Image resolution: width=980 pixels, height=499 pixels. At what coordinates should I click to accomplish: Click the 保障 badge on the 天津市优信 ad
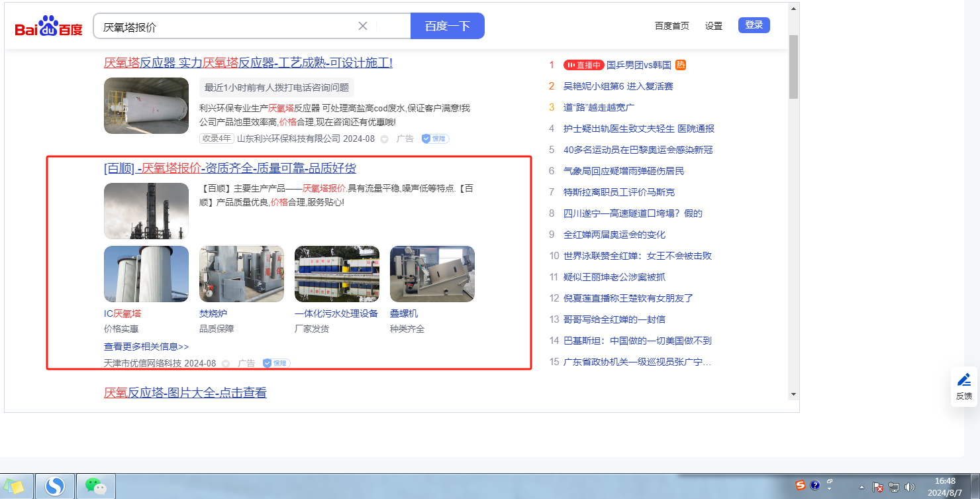pyautogui.click(x=276, y=363)
